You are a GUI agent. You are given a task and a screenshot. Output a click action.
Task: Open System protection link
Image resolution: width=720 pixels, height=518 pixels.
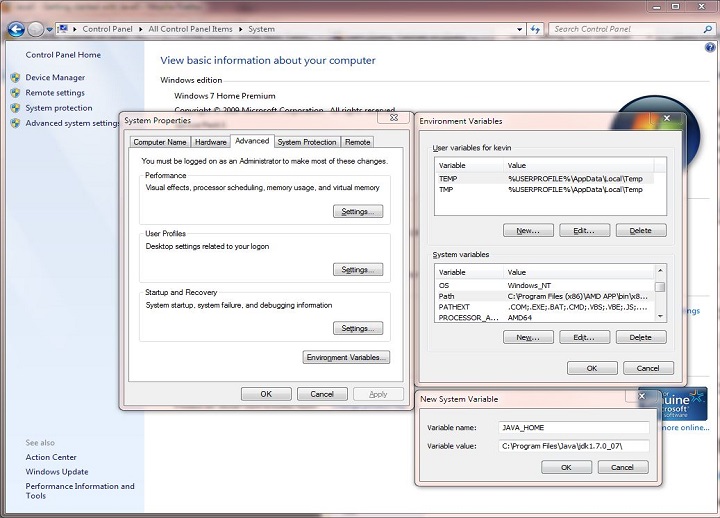(x=59, y=108)
